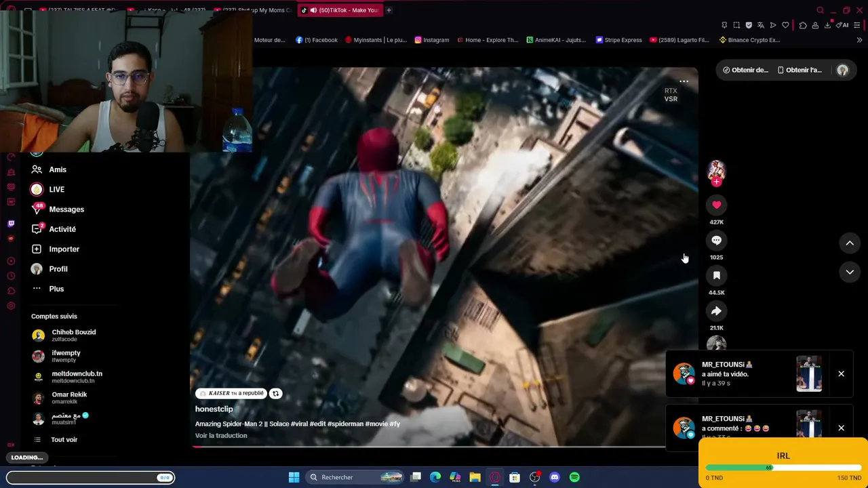The height and width of the screenshot is (488, 868).
Task: Open the three-dot video options menu
Action: tap(684, 81)
